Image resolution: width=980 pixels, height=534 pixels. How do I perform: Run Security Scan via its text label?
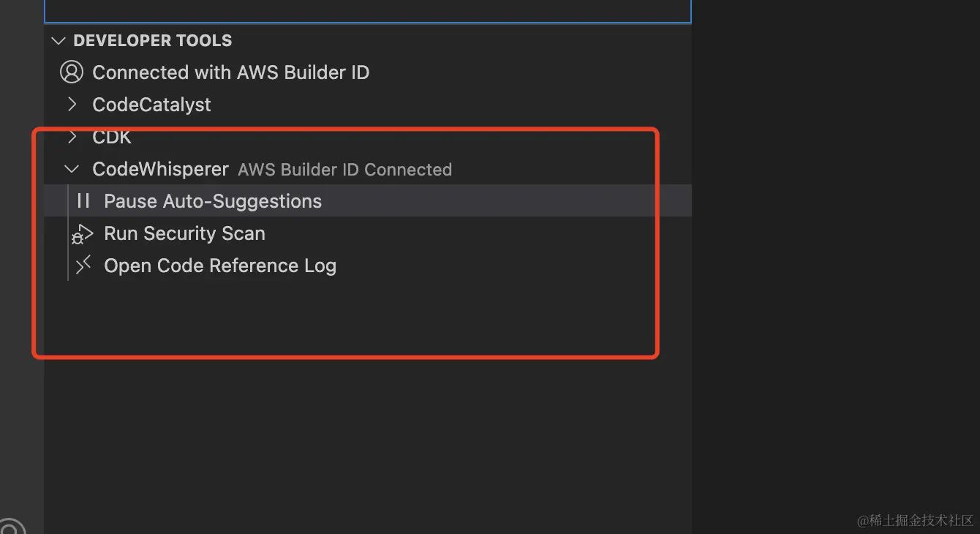pyautogui.click(x=184, y=233)
